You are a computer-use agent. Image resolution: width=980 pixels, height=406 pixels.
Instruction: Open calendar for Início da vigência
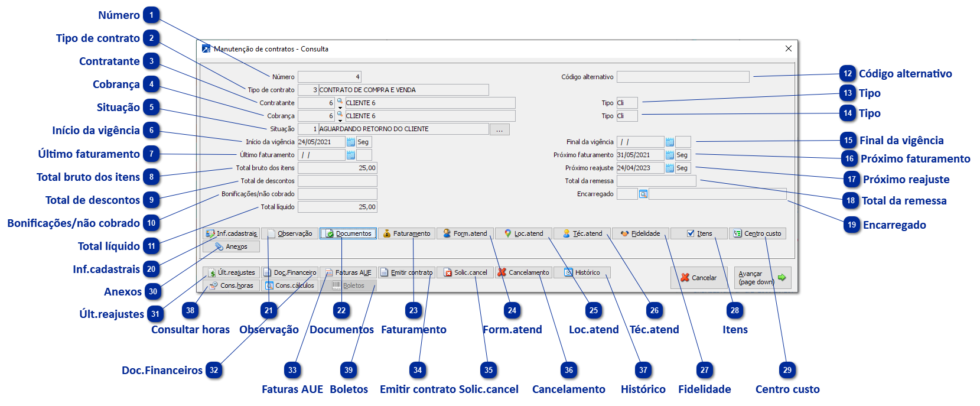coord(351,142)
